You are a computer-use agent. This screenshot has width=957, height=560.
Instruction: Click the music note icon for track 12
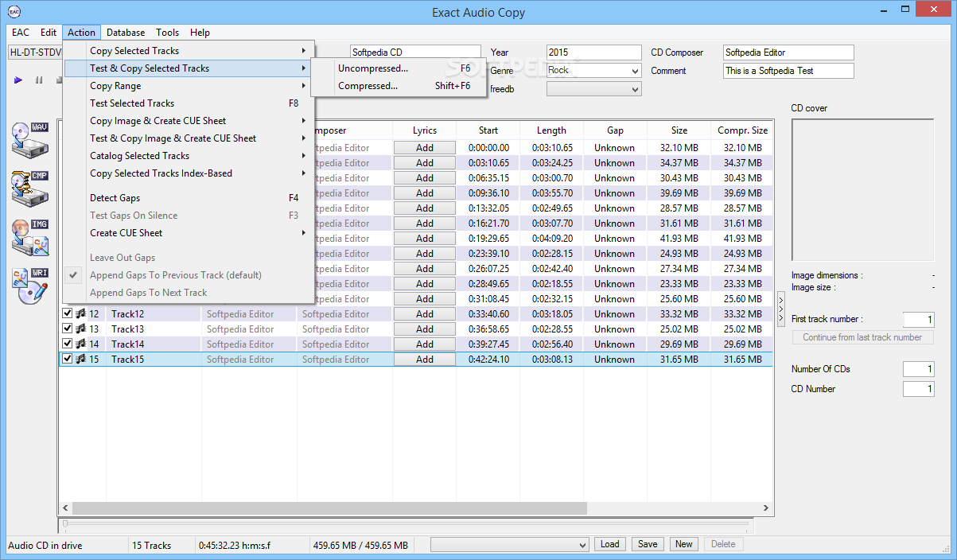[80, 313]
